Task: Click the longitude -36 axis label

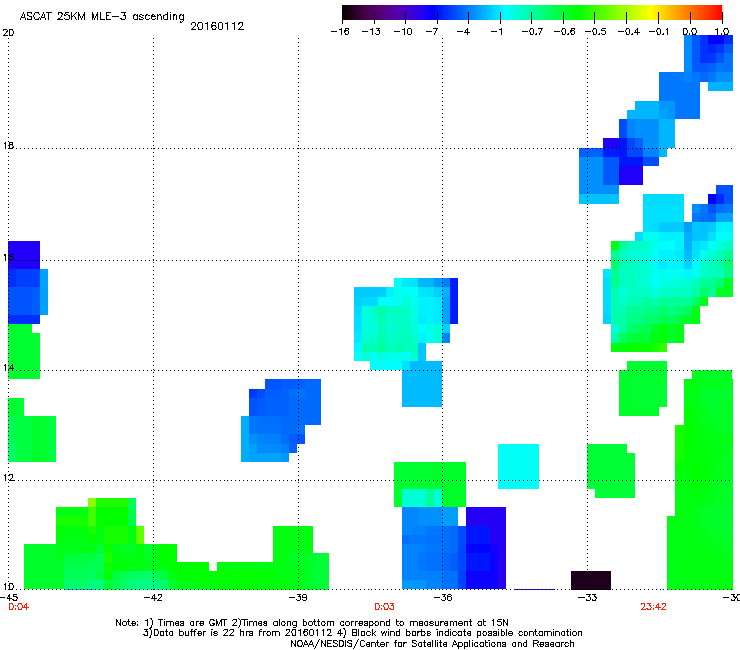Action: point(442,598)
